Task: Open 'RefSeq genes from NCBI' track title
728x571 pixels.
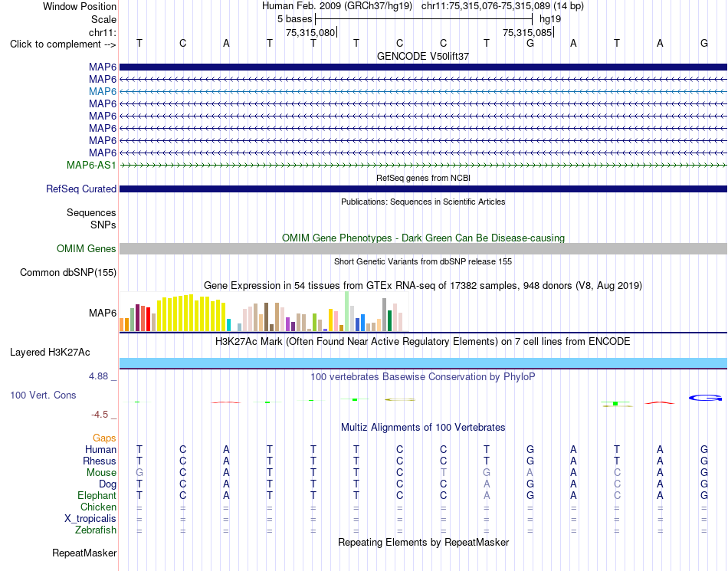Action: (x=423, y=178)
